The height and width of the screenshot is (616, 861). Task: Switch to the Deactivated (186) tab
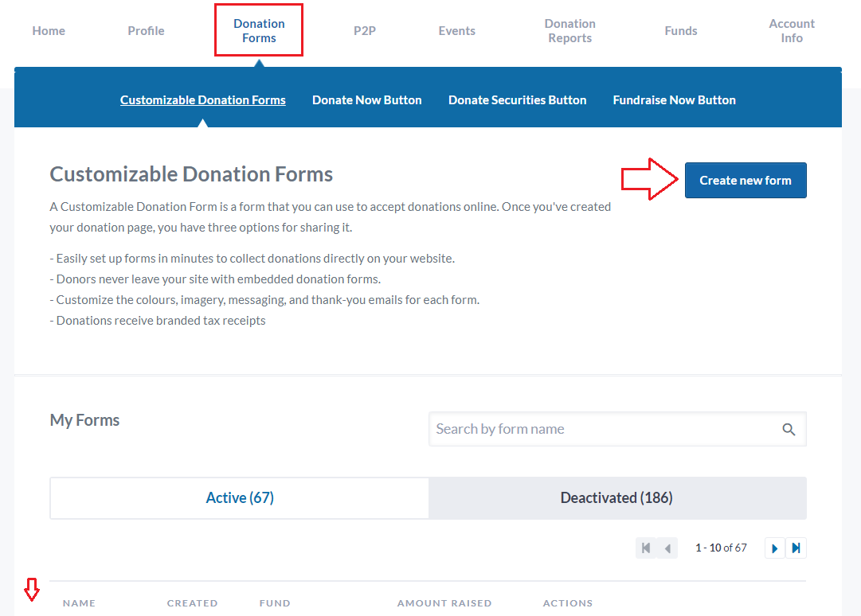[x=617, y=498]
